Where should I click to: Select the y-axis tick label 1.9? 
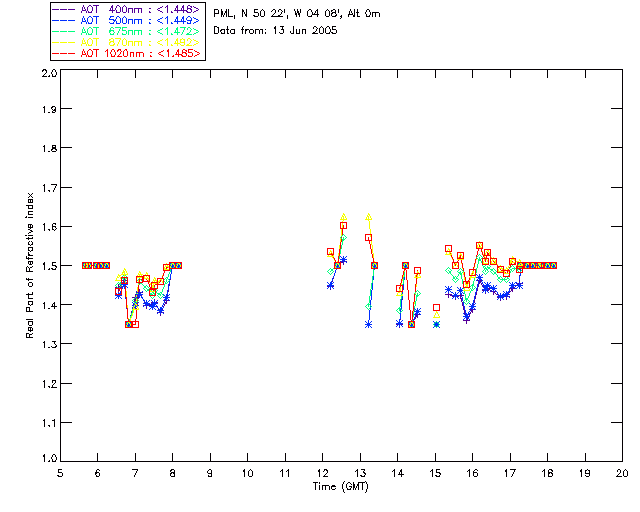(x=49, y=109)
